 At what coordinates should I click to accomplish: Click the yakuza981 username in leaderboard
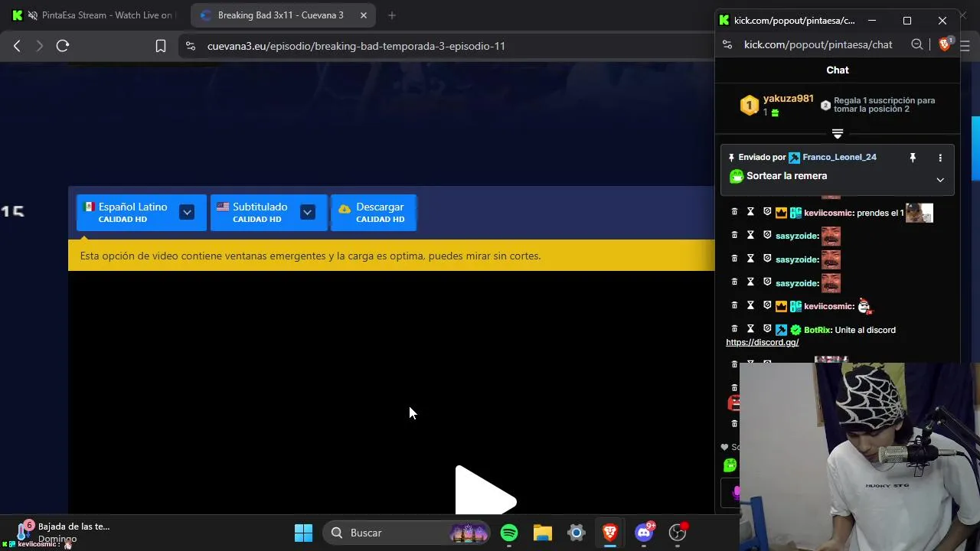[788, 99]
